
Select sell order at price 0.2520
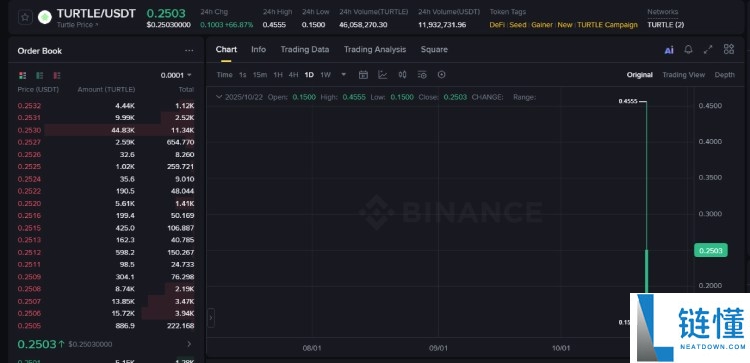click(x=106, y=203)
